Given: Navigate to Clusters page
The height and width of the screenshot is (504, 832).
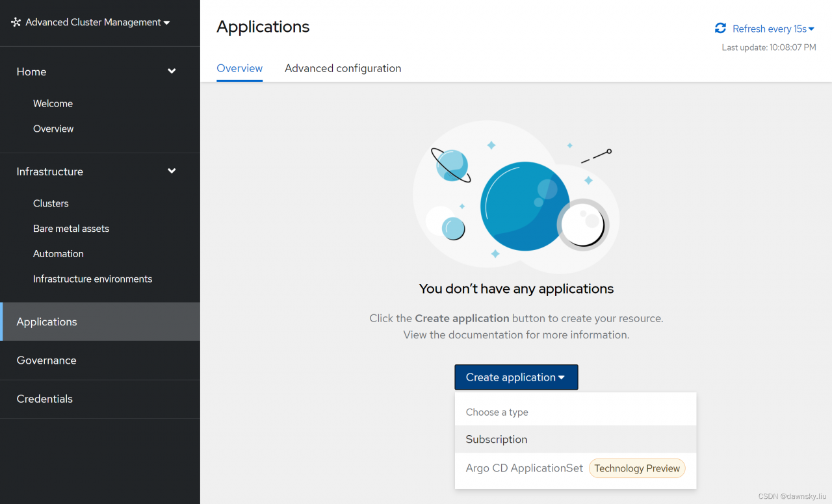Looking at the screenshot, I should pos(51,203).
